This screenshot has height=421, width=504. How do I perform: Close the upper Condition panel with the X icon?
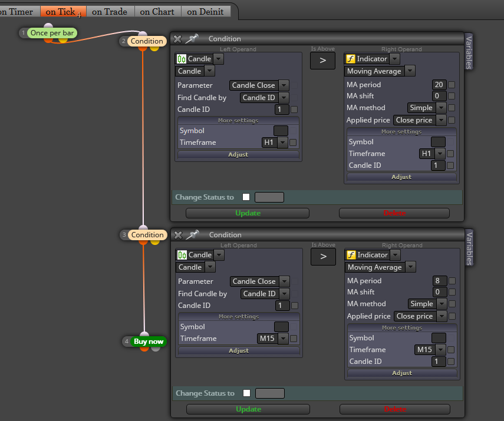(177, 39)
